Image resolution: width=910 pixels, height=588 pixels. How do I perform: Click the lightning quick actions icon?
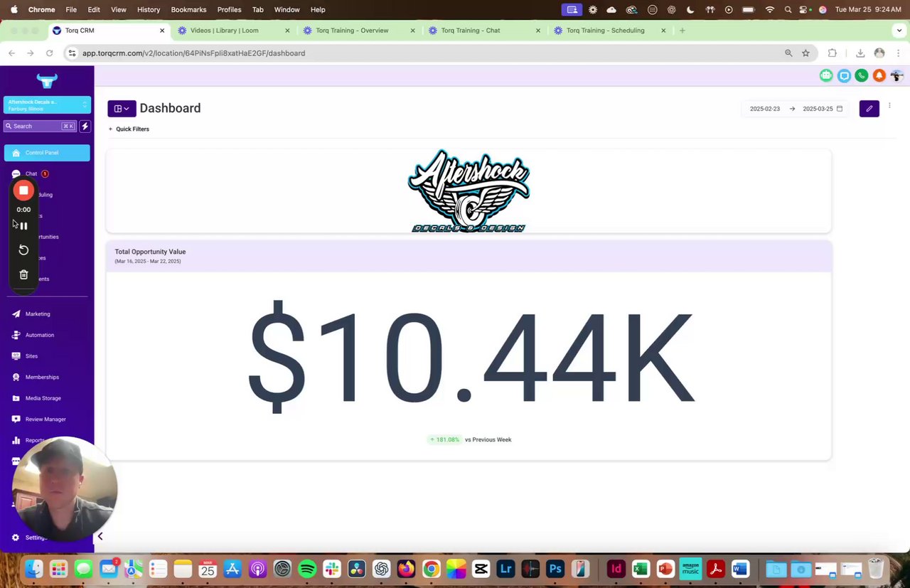85,126
